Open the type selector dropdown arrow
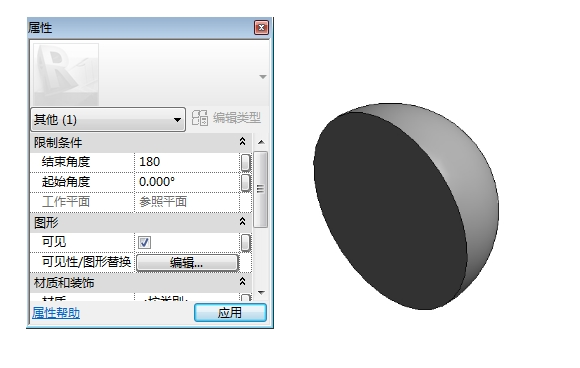 tap(263, 77)
